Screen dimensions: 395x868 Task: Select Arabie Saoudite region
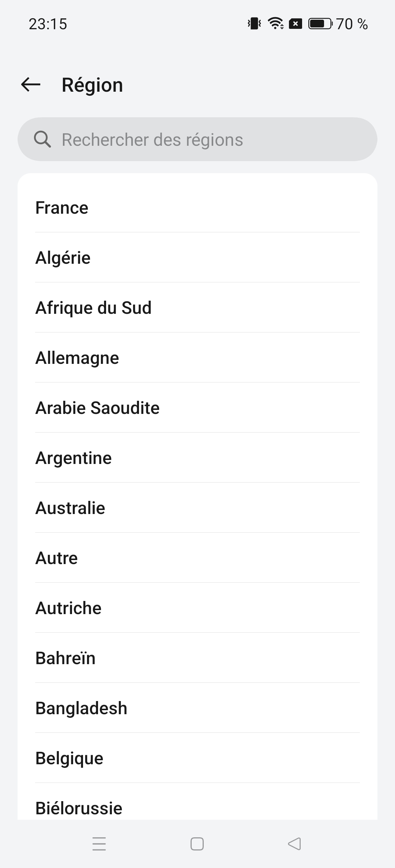click(197, 408)
